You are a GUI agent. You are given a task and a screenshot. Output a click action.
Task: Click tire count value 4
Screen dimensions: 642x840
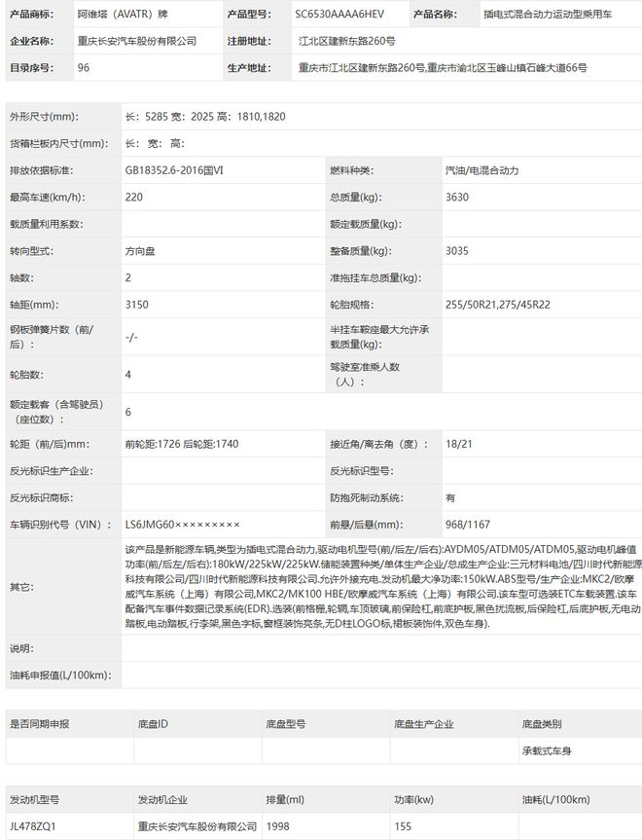[x=128, y=374]
